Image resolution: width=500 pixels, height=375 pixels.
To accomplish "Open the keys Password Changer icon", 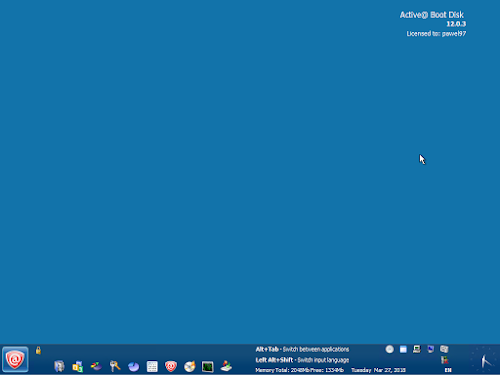I will coord(115,366).
